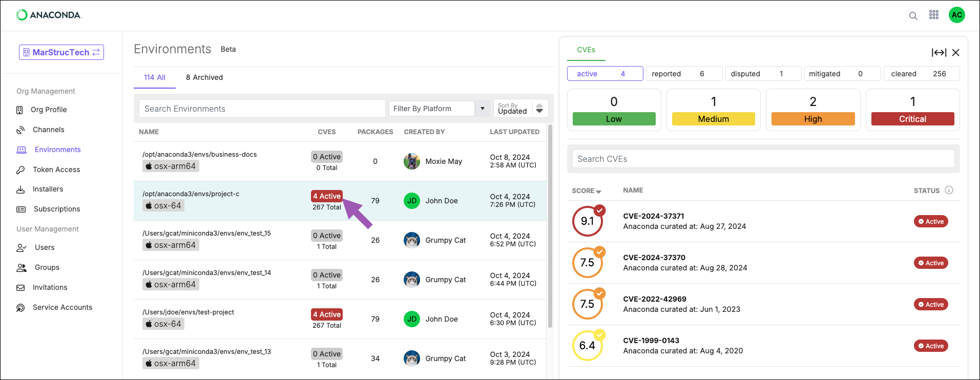The height and width of the screenshot is (380, 980).
Task: Click Grumpy Cat avatar in env_test_15 row
Action: coord(411,240)
